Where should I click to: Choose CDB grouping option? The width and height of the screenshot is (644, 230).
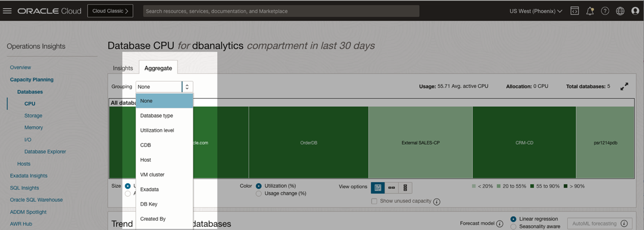(x=164, y=145)
